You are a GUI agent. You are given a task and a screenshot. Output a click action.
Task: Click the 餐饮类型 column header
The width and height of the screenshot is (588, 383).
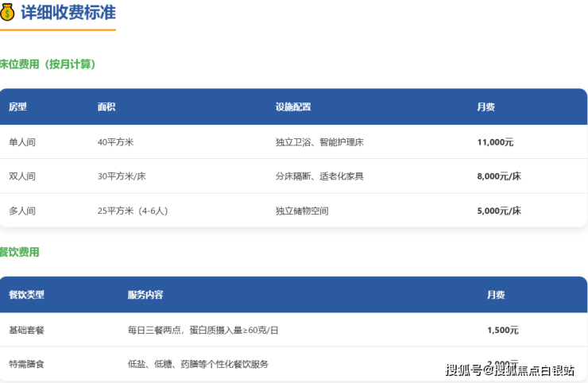click(26, 295)
